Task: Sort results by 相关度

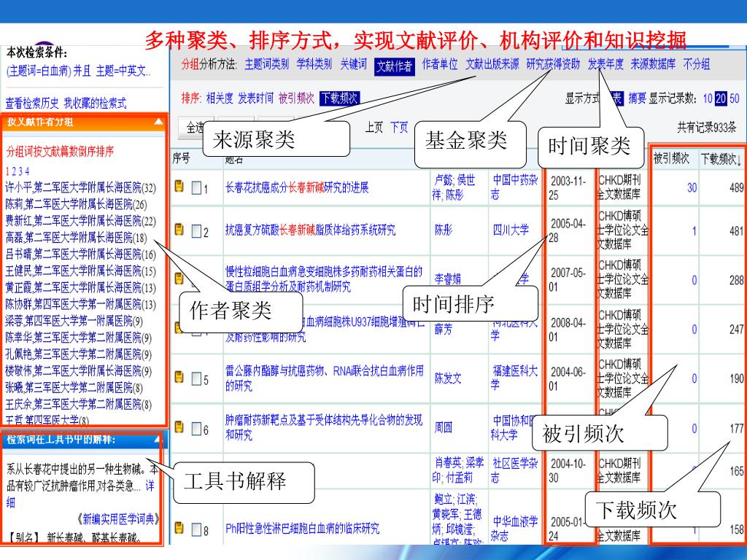Action: (220, 98)
